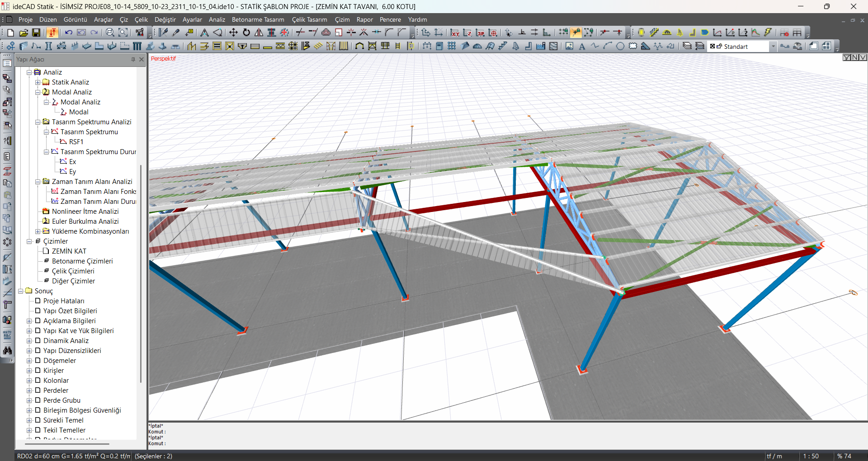This screenshot has width=868, height=461.
Task: Select the Move (four-arrow) tool
Action: click(233, 33)
